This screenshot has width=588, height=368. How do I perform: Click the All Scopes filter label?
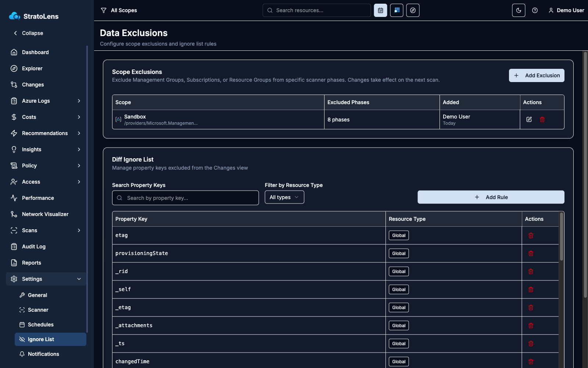(124, 10)
